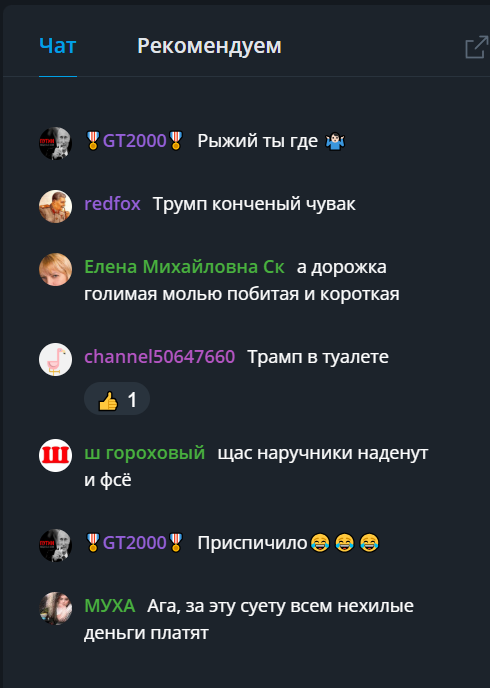
Task: Click avatar beside Приспичило message
Action: [x=55, y=545]
